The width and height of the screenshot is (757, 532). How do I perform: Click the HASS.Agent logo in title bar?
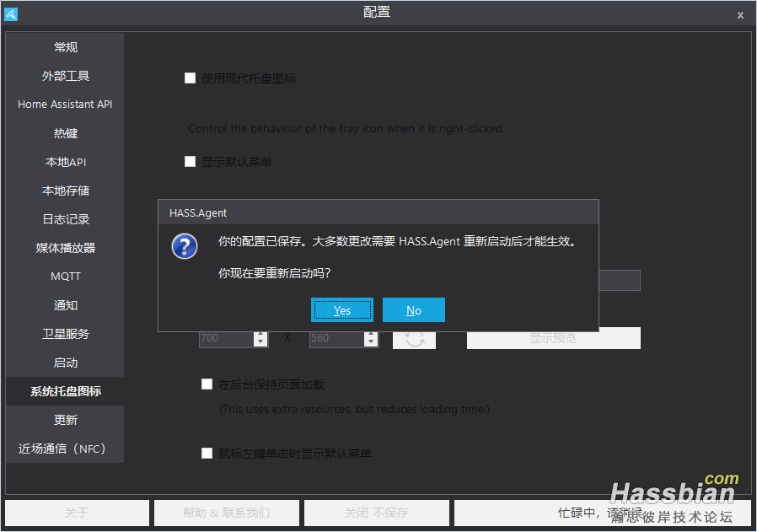11,14
